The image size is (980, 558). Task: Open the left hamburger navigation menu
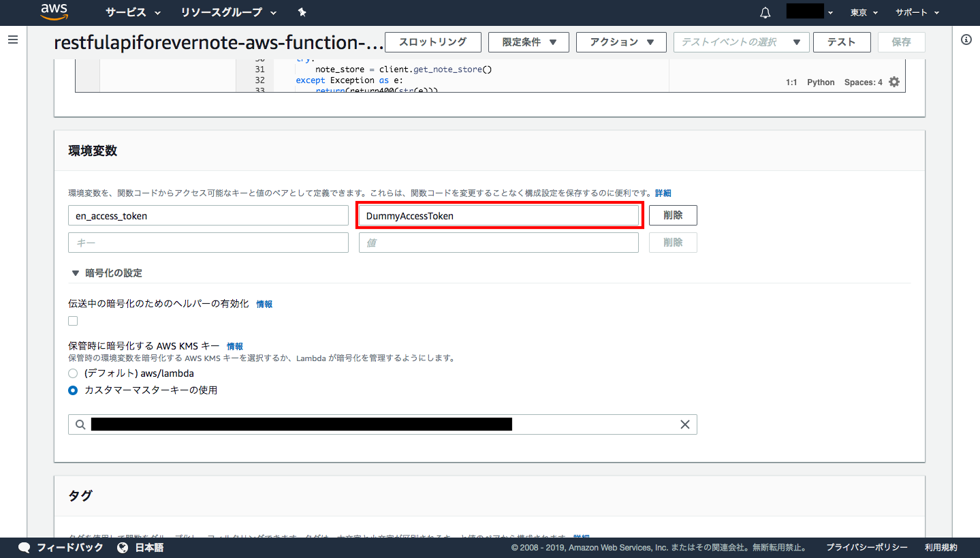coord(13,40)
